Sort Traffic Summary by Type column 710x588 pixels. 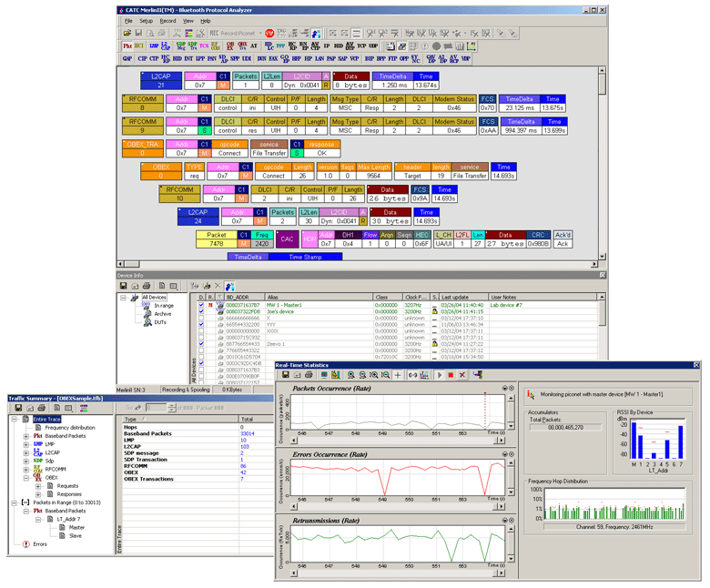coord(180,420)
